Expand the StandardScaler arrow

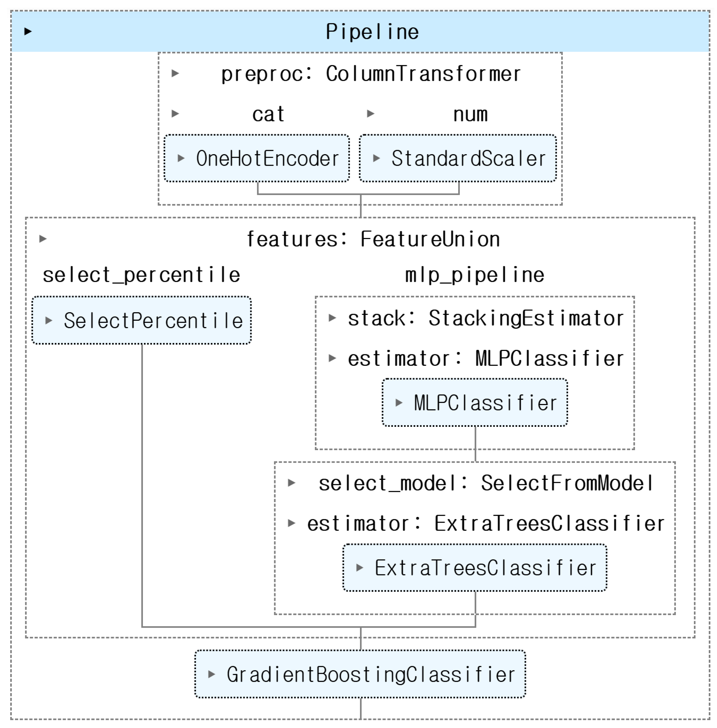coord(376,158)
